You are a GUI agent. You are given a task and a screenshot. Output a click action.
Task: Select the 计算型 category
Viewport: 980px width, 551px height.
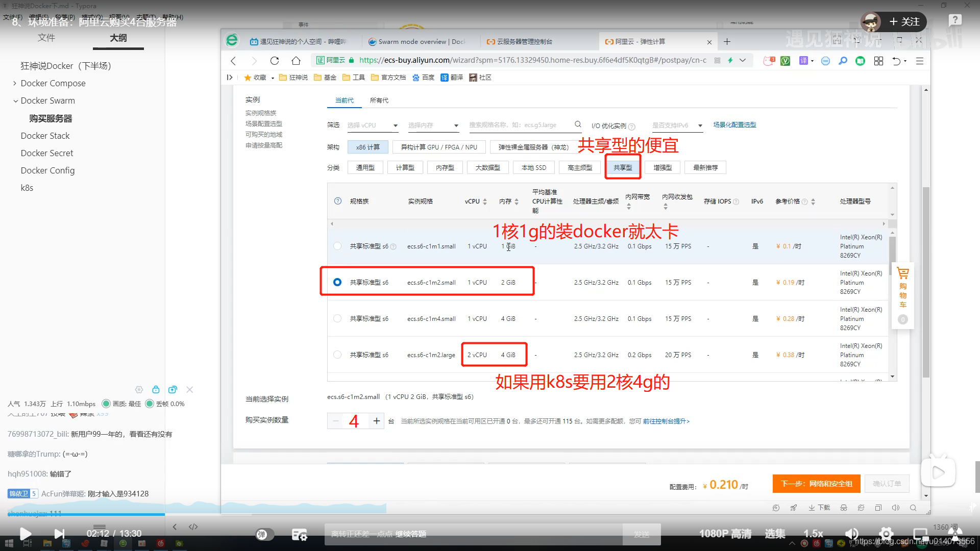[405, 168]
